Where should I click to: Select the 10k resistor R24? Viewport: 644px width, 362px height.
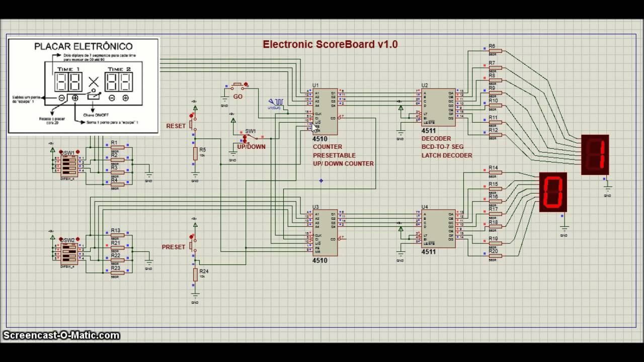point(195,275)
